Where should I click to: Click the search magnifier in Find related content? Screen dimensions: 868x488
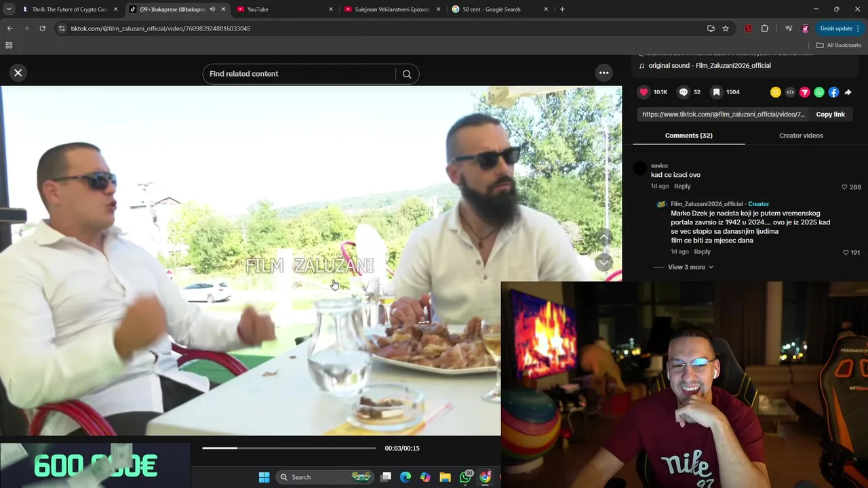point(407,75)
